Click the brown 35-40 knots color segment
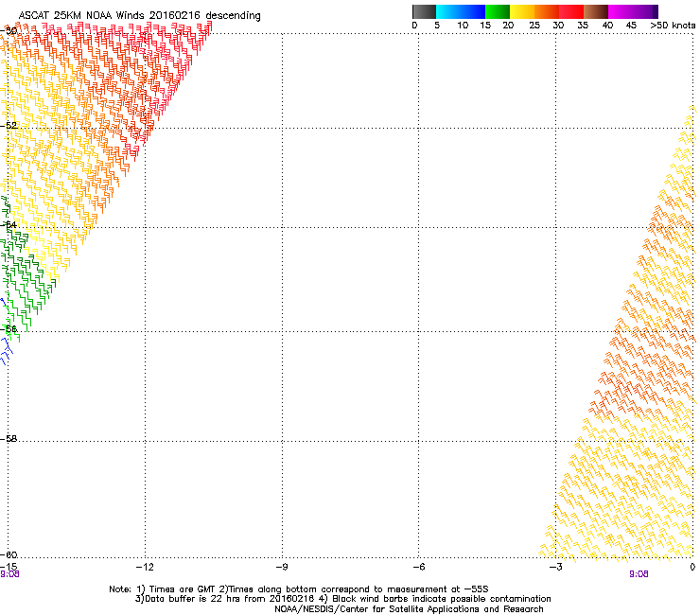The image size is (700, 615). point(596,11)
